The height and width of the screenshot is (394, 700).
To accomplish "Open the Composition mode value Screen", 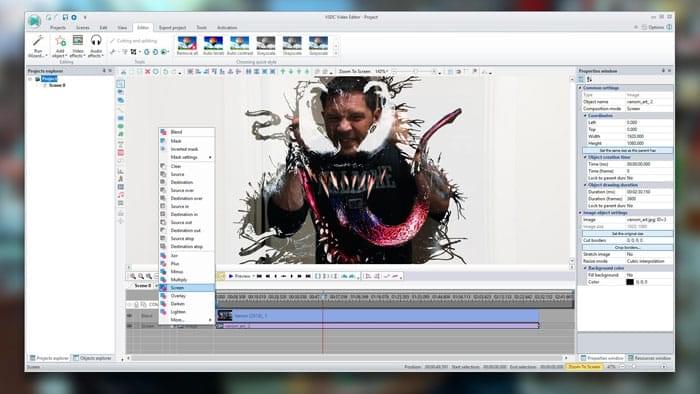I will tap(649, 108).
